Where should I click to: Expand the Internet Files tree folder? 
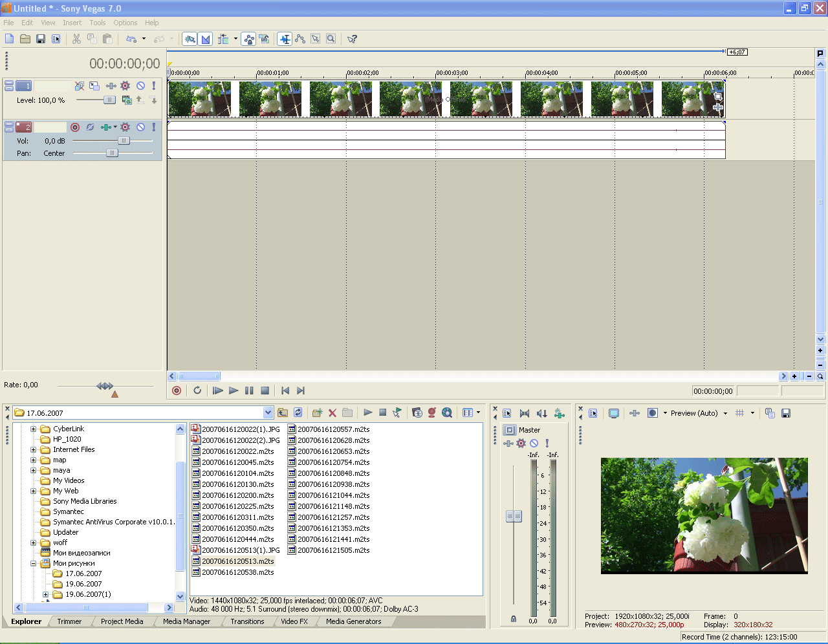[x=33, y=449]
